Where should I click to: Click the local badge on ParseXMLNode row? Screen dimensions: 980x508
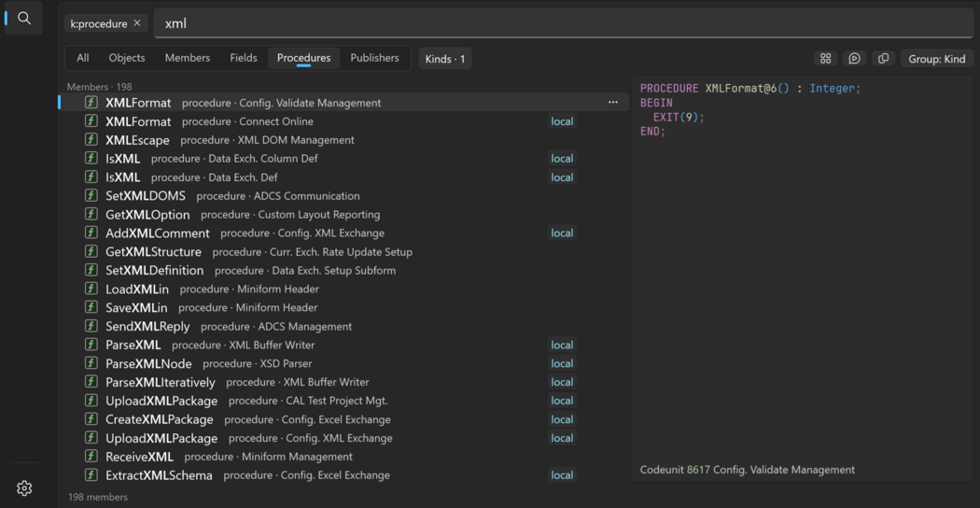[x=562, y=363]
